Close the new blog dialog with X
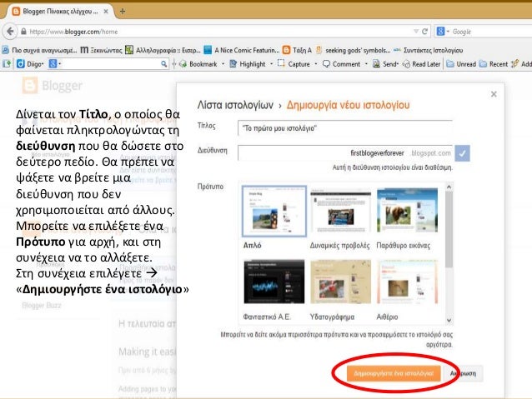This screenshot has width=532, height=399. [494, 94]
